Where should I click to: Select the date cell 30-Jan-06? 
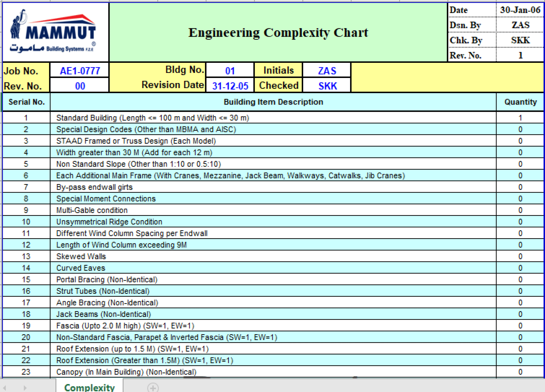520,10
